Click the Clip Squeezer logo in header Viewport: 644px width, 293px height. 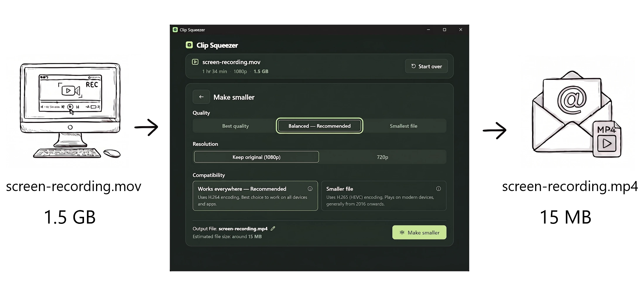[189, 45]
